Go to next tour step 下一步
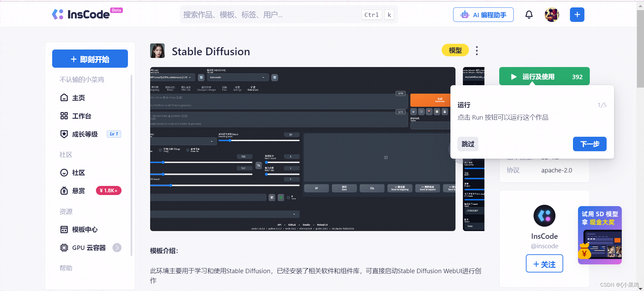Screen dimensions: 644x291 pos(590,144)
